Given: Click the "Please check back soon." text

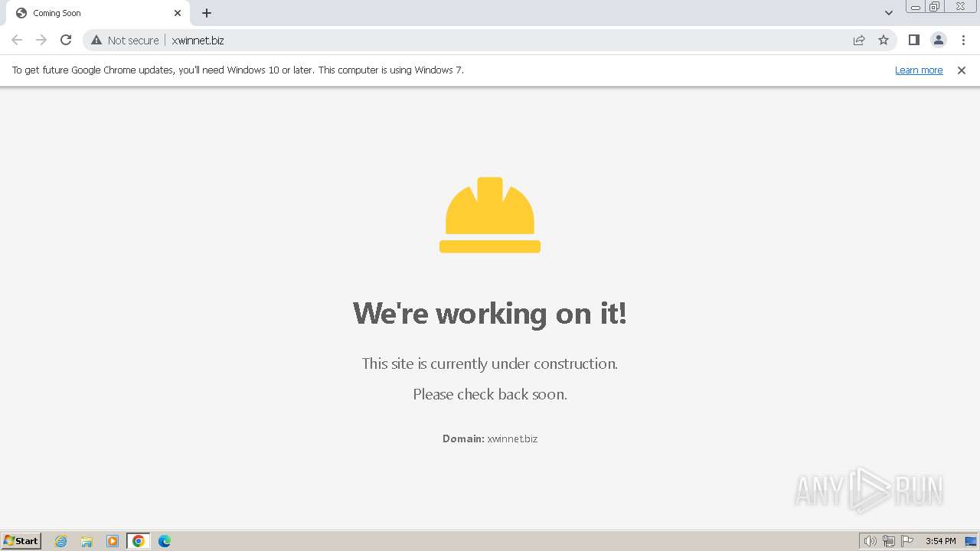Looking at the screenshot, I should pos(490,394).
